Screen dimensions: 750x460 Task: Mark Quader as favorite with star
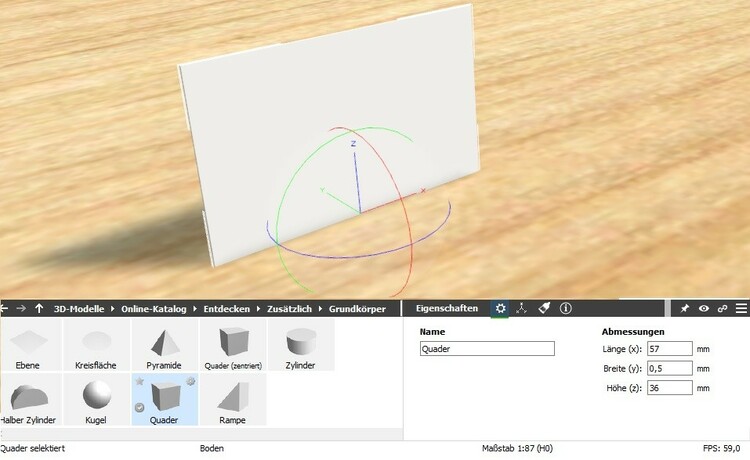coord(140,381)
